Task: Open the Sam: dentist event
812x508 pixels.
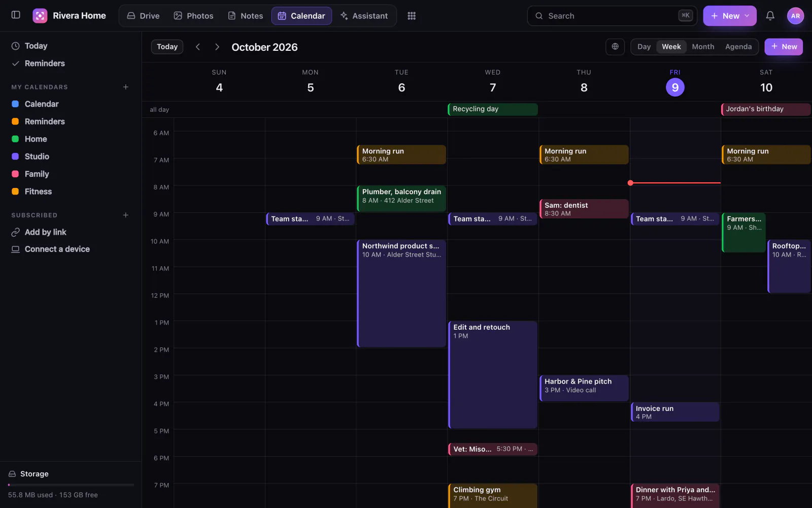Action: pyautogui.click(x=584, y=209)
